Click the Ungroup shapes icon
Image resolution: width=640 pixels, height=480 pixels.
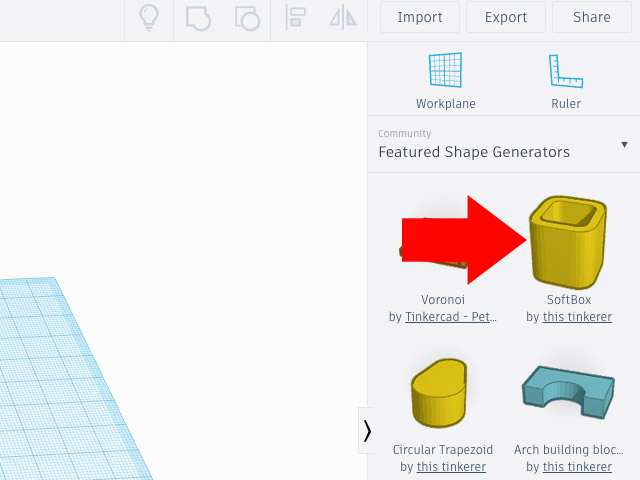coord(246,17)
